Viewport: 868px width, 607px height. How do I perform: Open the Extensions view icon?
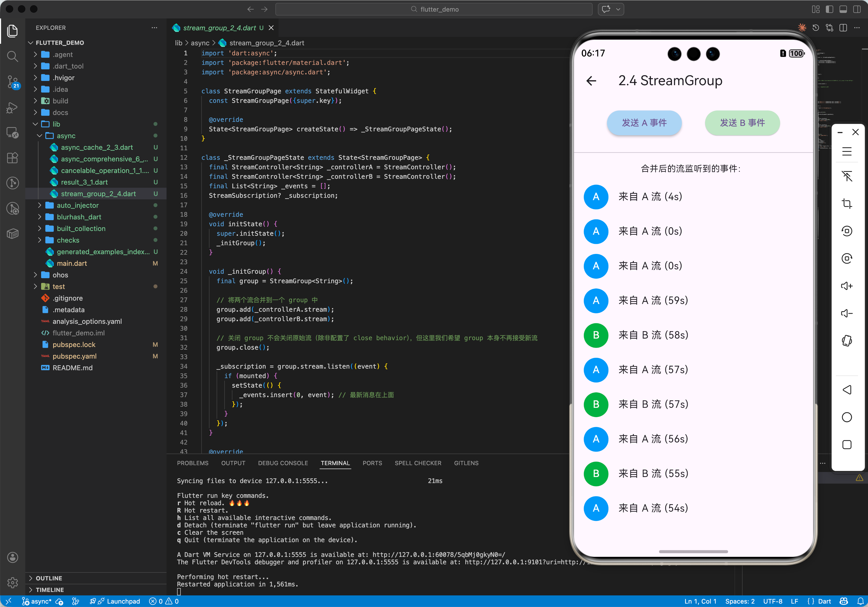(12, 158)
